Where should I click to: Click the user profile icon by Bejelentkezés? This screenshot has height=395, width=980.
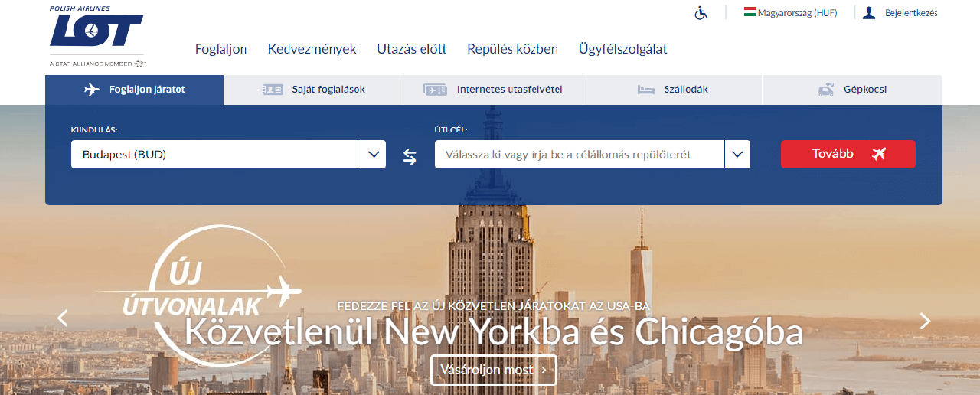[869, 13]
